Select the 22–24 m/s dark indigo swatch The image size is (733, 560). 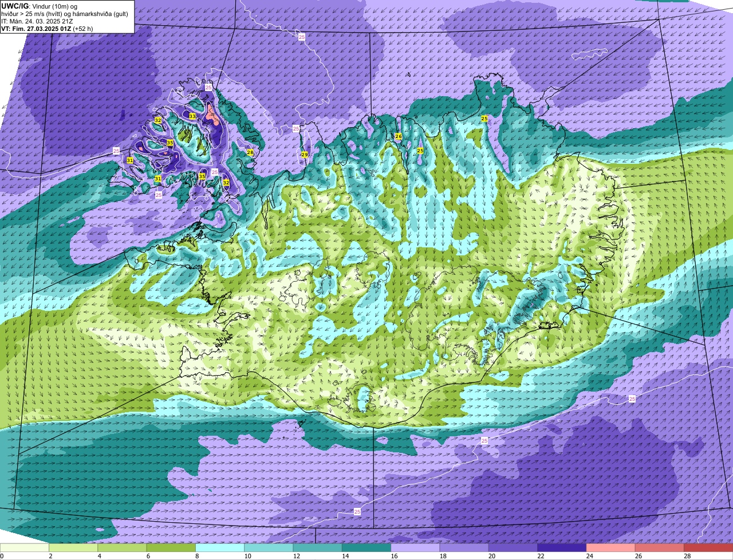coord(562,548)
